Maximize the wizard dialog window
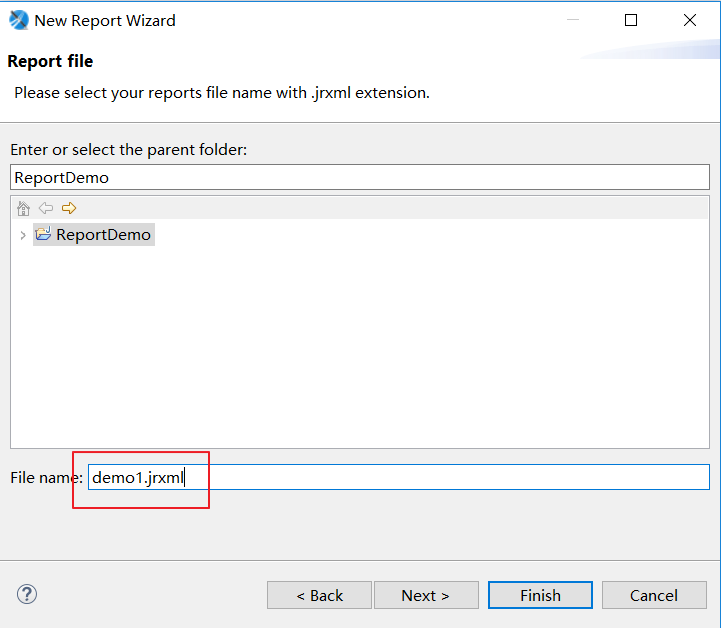The image size is (721, 628). [x=631, y=20]
